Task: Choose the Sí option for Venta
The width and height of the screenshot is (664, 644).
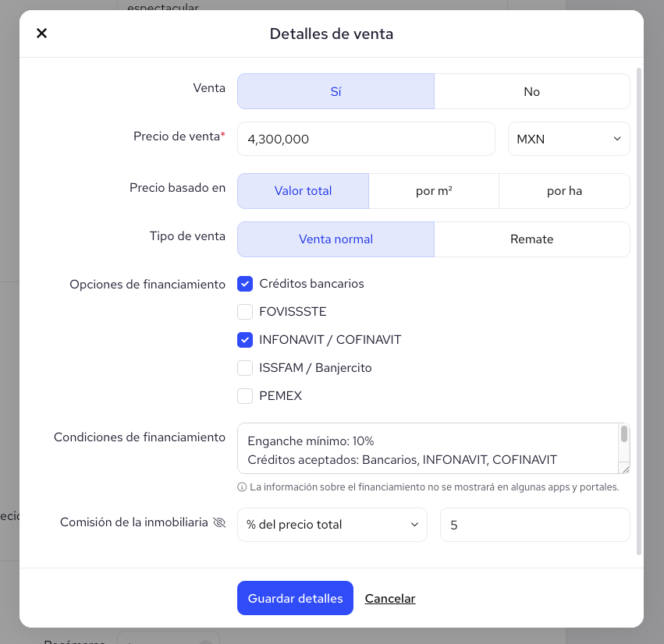Action: (x=336, y=91)
